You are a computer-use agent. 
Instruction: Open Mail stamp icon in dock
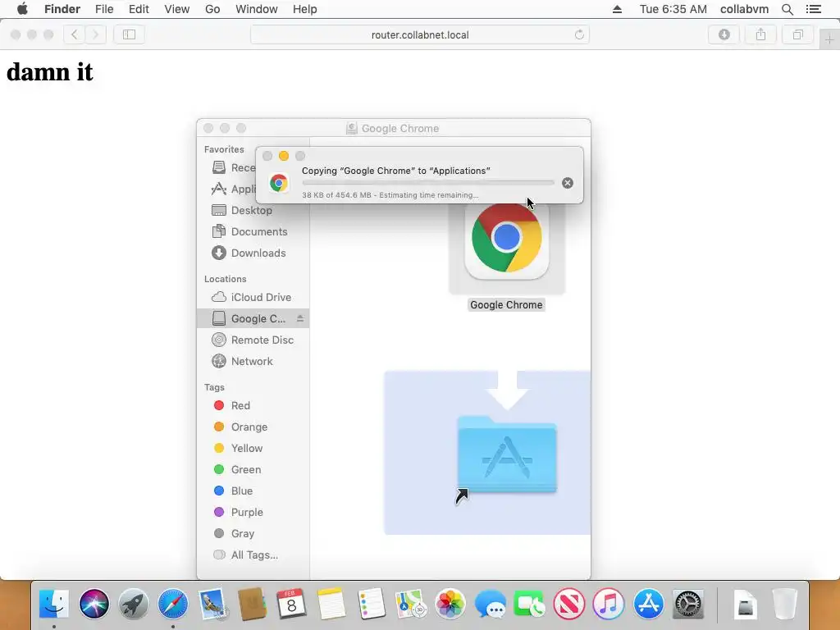point(212,604)
